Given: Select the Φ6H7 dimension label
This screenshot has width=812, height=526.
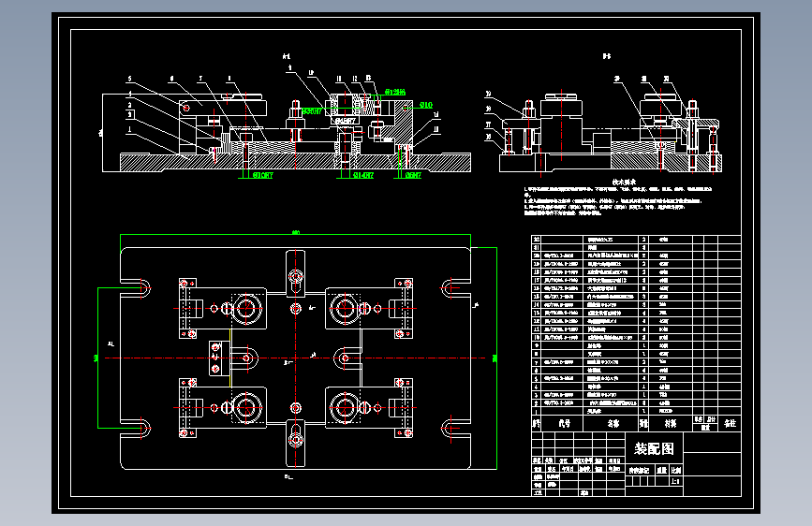Looking at the screenshot, I should pos(413,176).
